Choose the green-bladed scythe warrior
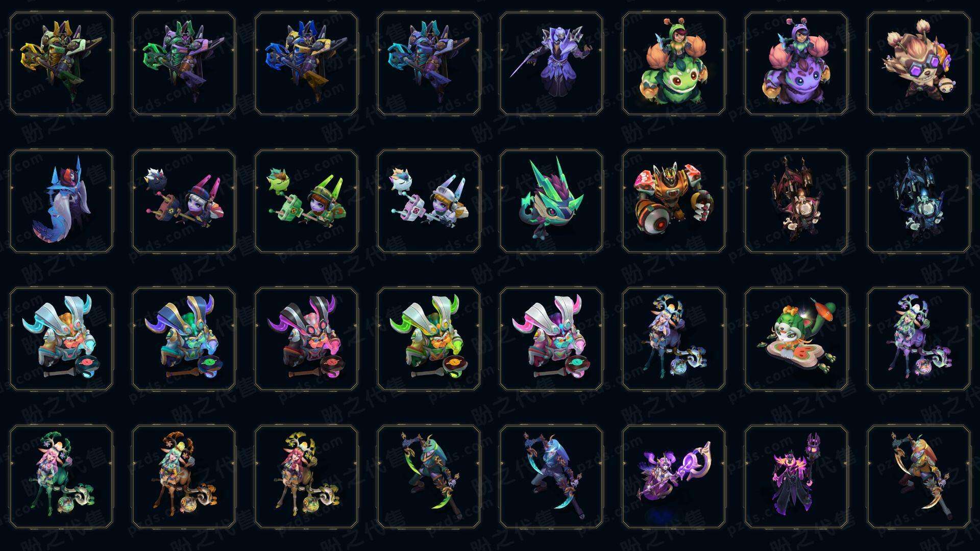The image size is (980, 551). pyautogui.click(x=429, y=477)
